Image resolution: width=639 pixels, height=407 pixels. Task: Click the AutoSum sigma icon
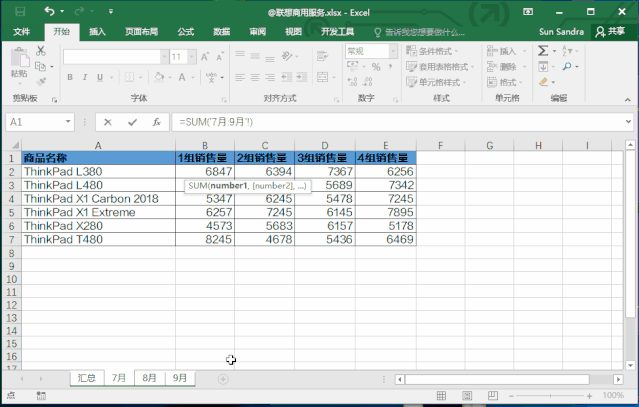coord(543,51)
